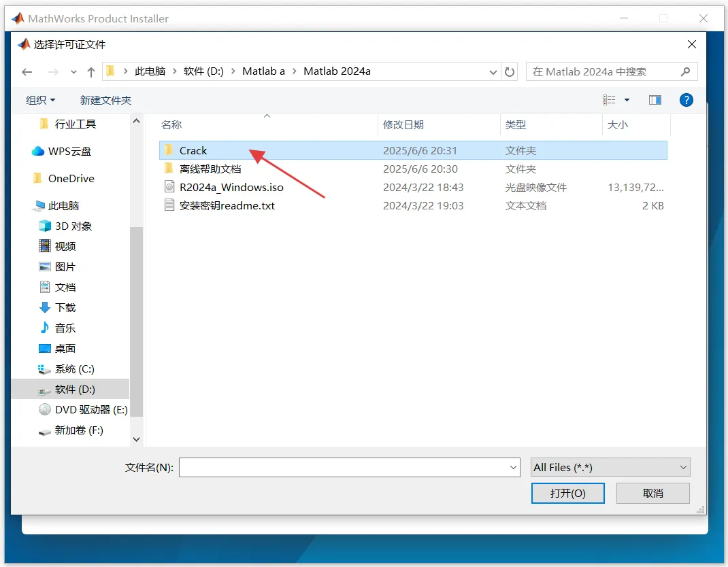
Task: Click Matlab 2024a breadcrumb segment
Action: [337, 71]
